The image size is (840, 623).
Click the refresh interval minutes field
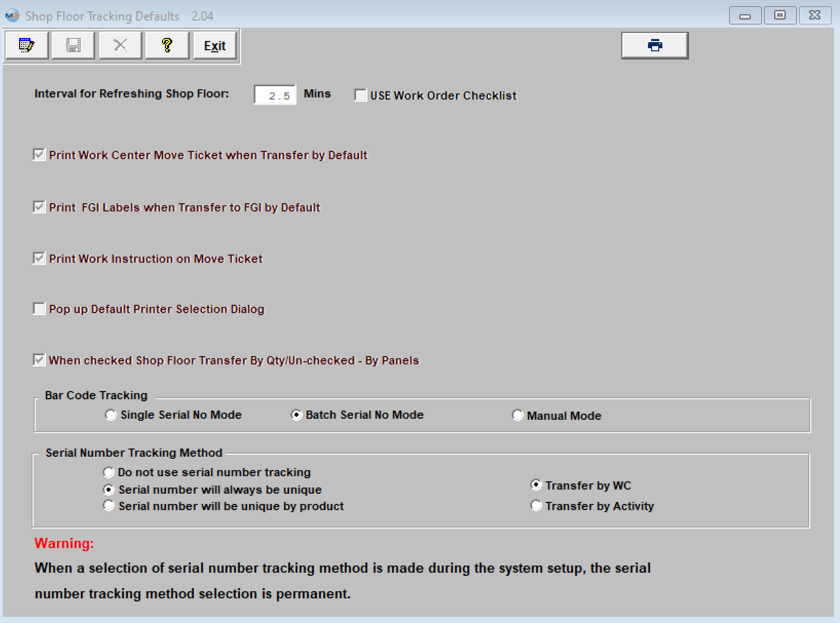tap(275, 95)
